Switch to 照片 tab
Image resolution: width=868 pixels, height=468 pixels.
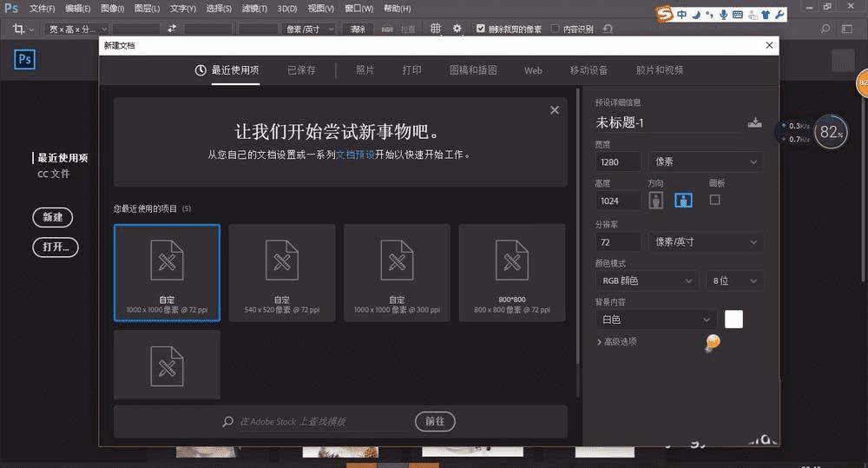(365, 70)
